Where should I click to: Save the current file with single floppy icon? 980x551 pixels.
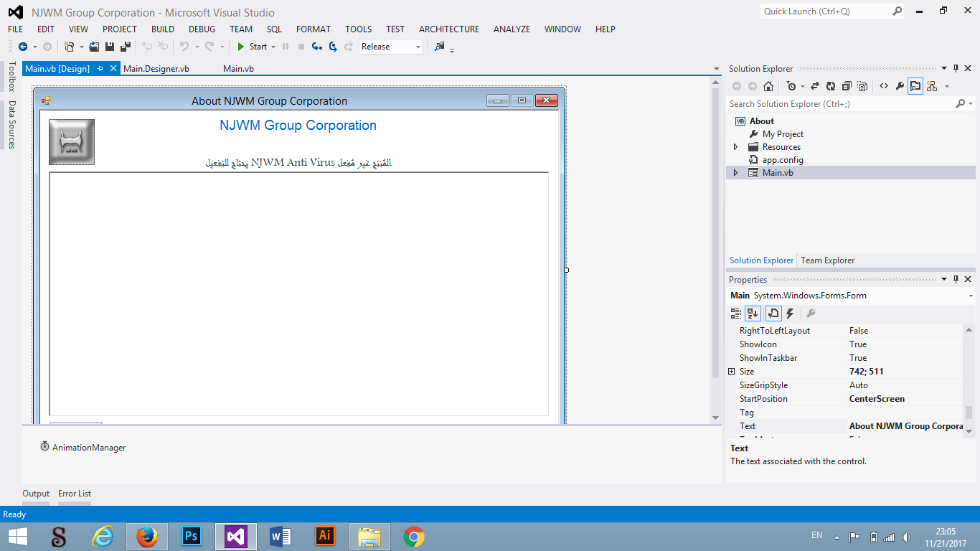click(110, 47)
